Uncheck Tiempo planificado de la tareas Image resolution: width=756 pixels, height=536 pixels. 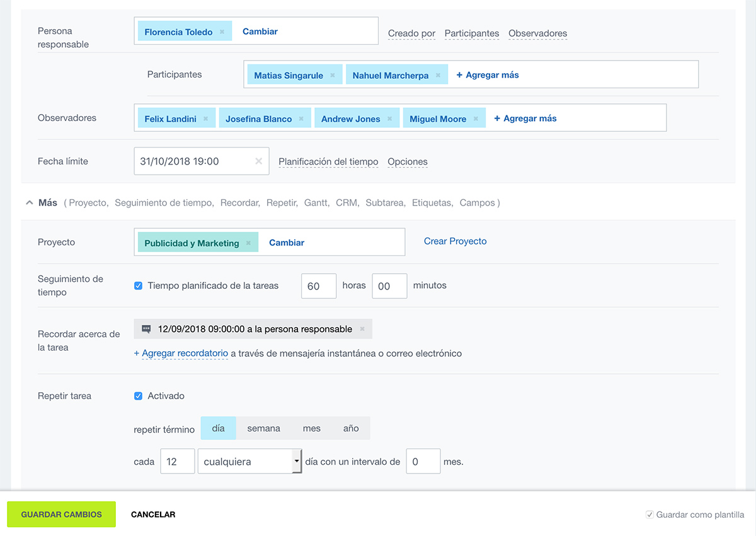point(139,286)
